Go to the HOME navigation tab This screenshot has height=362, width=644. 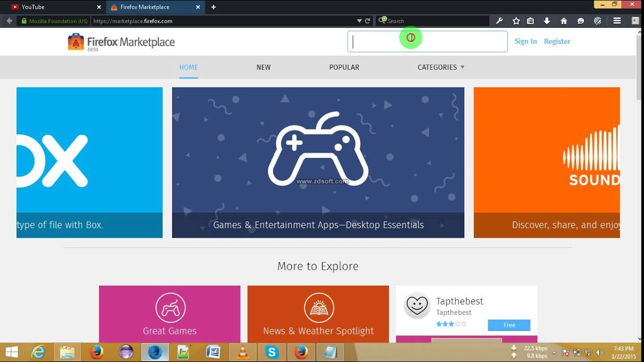point(189,67)
